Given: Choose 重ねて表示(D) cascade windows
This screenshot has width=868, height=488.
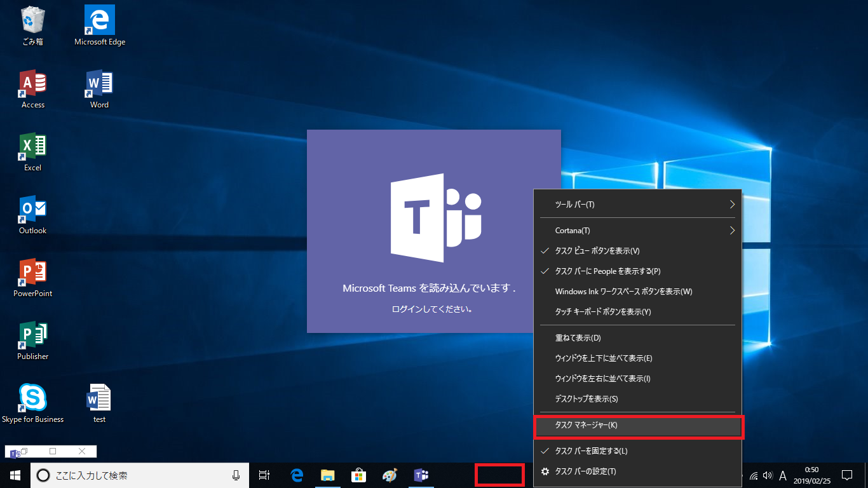Looking at the screenshot, I should pyautogui.click(x=637, y=338).
